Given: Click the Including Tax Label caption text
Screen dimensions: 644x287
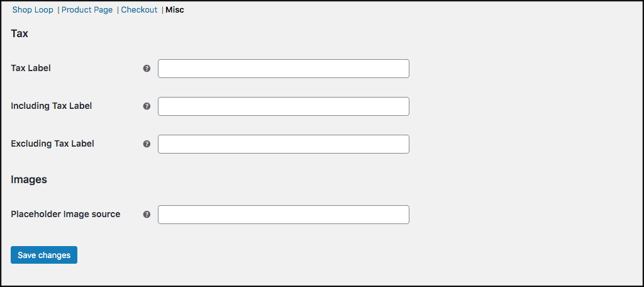Looking at the screenshot, I should 52,106.
